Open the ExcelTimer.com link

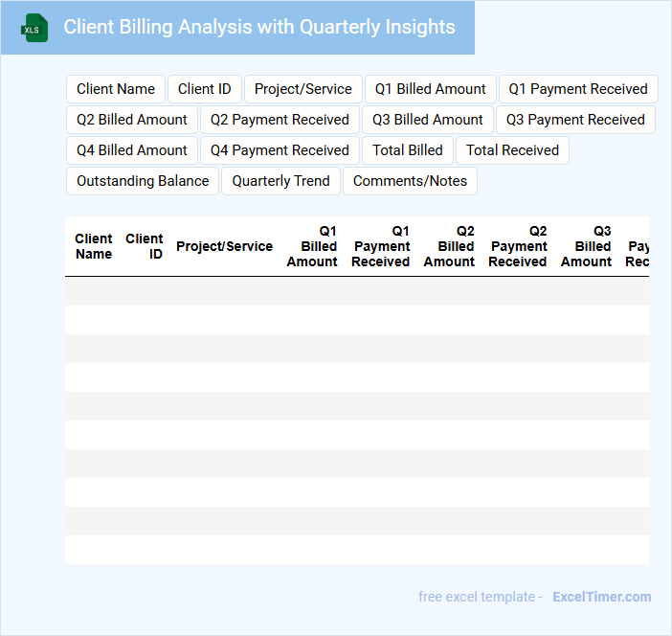[x=601, y=597]
